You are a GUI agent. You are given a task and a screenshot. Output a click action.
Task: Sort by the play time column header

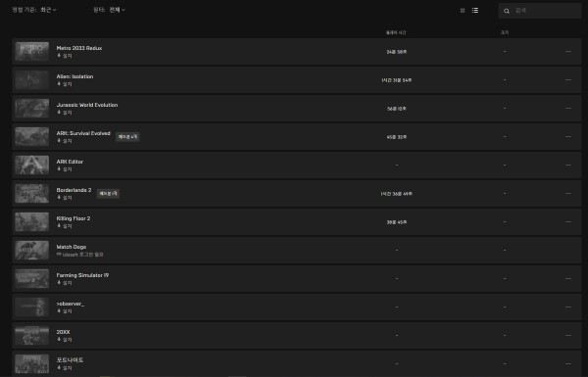(x=396, y=32)
